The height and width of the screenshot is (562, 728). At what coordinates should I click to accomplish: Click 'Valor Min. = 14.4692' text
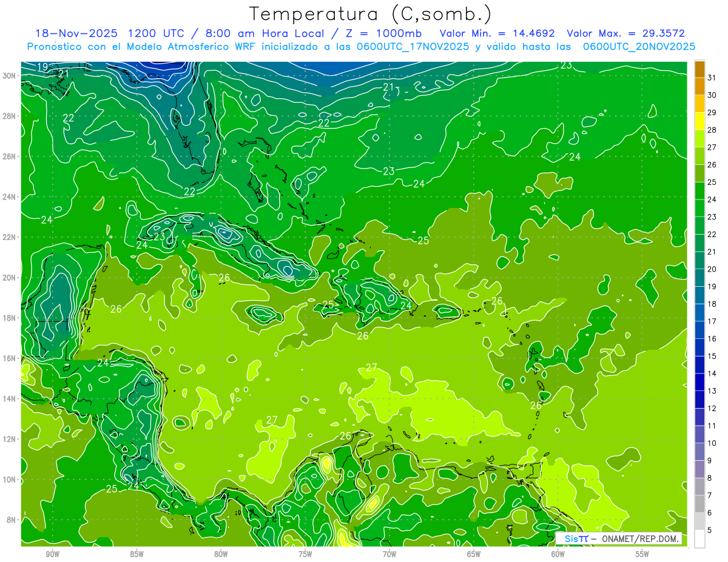(497, 33)
